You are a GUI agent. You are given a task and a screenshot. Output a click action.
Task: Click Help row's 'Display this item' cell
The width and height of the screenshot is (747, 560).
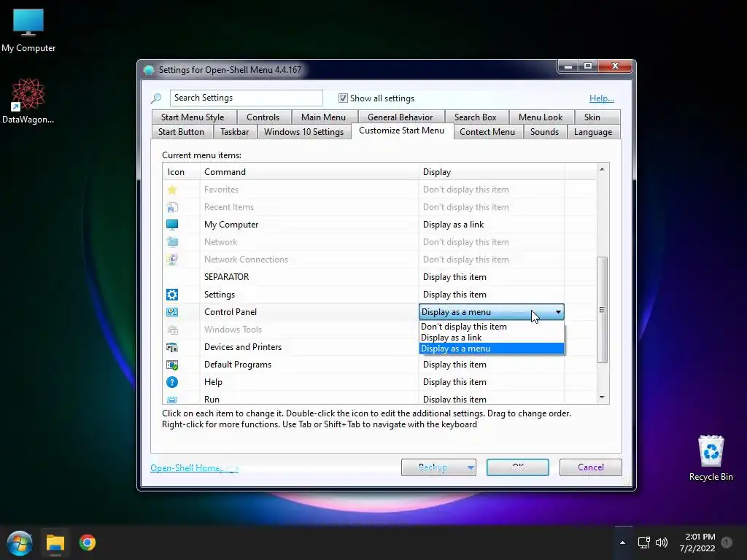pyautogui.click(x=492, y=382)
